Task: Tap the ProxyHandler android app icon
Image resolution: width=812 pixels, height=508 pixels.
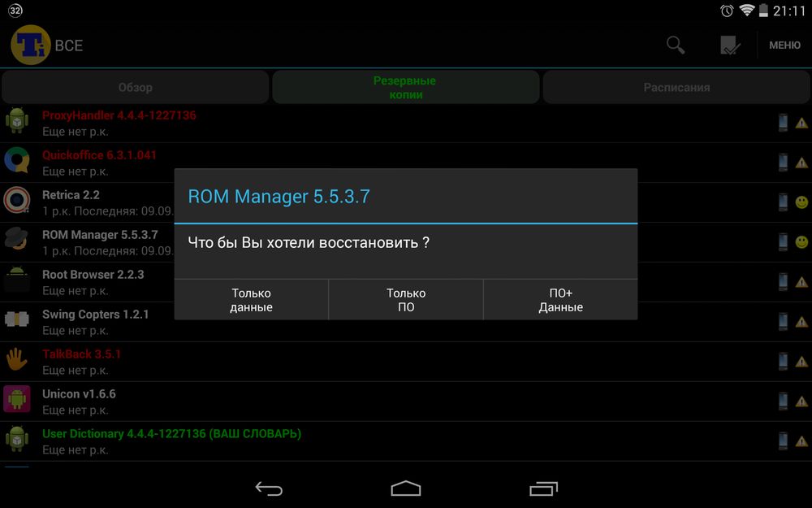Action: click(x=16, y=121)
